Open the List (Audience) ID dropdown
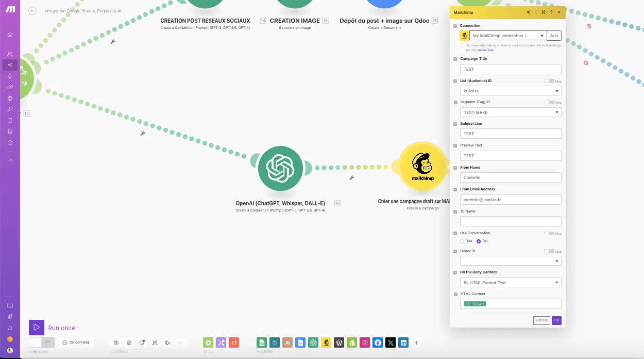The height and width of the screenshot is (359, 644). coord(511,91)
